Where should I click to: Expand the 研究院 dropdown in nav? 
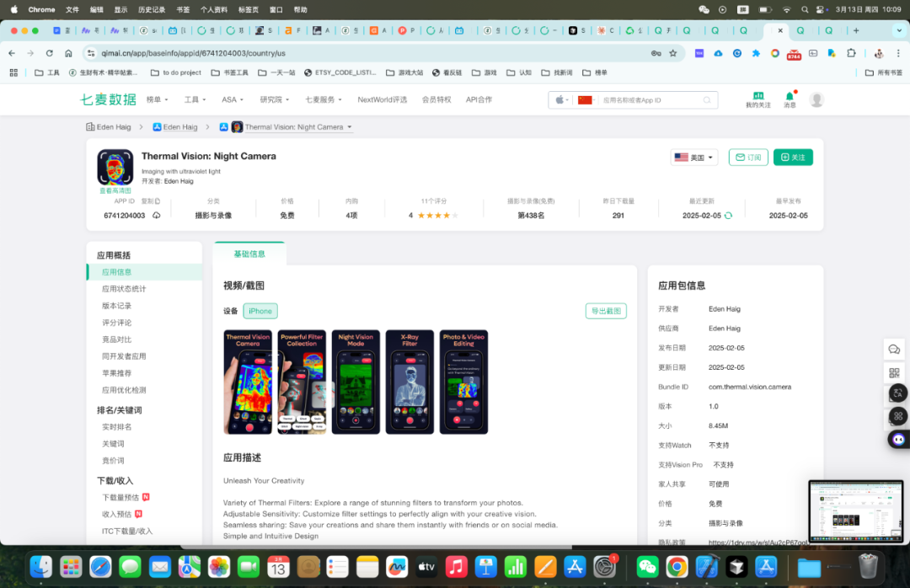tap(275, 100)
